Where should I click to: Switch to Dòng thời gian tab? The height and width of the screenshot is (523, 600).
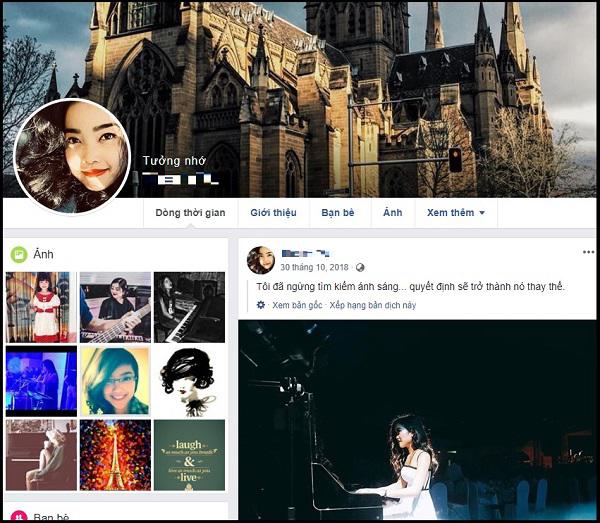pos(190,213)
